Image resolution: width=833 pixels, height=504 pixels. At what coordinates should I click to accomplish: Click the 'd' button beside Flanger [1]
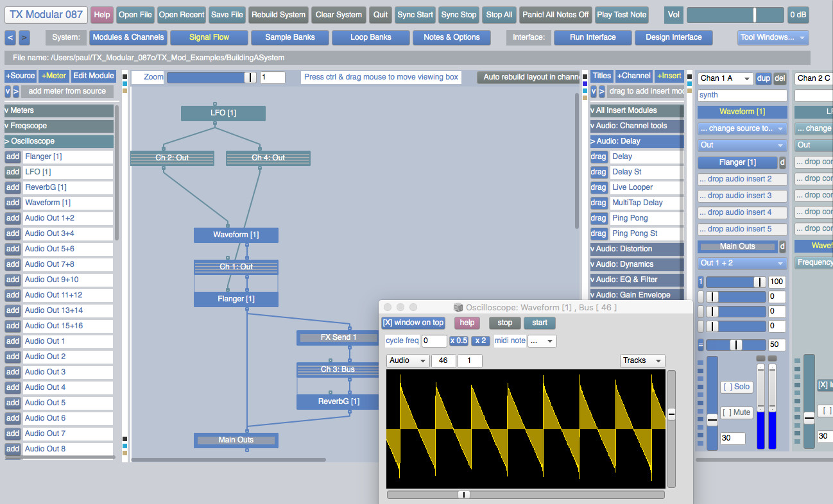pos(782,163)
